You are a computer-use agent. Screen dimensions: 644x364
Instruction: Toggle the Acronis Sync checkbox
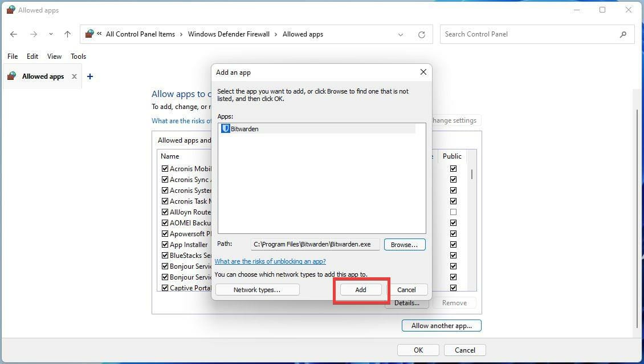pyautogui.click(x=165, y=179)
